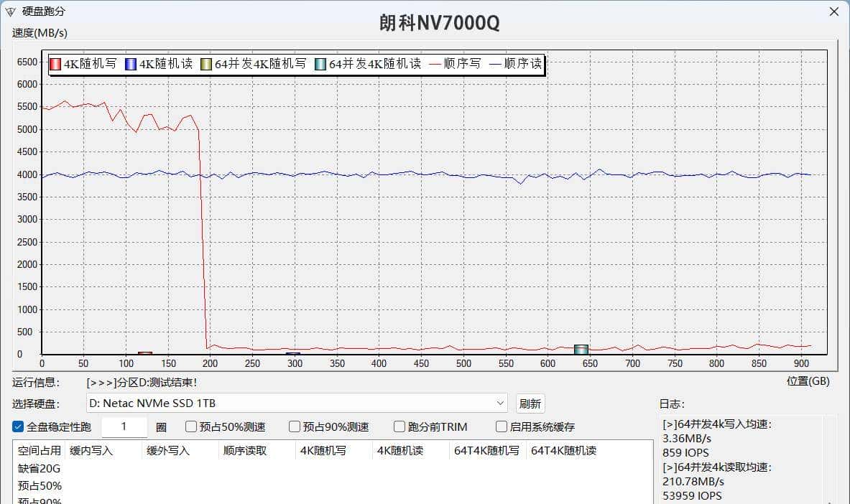This screenshot has width=850, height=504.
Task: Enable the 预占50%测速 checkbox
Action: [x=191, y=426]
